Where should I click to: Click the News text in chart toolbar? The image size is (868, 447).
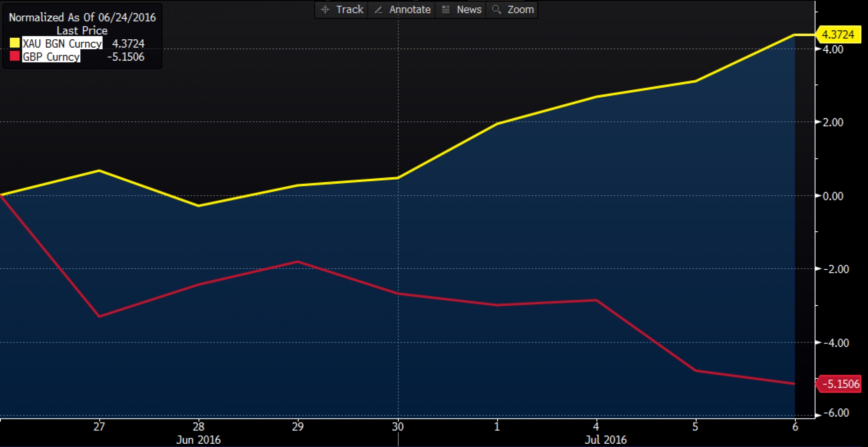[469, 10]
